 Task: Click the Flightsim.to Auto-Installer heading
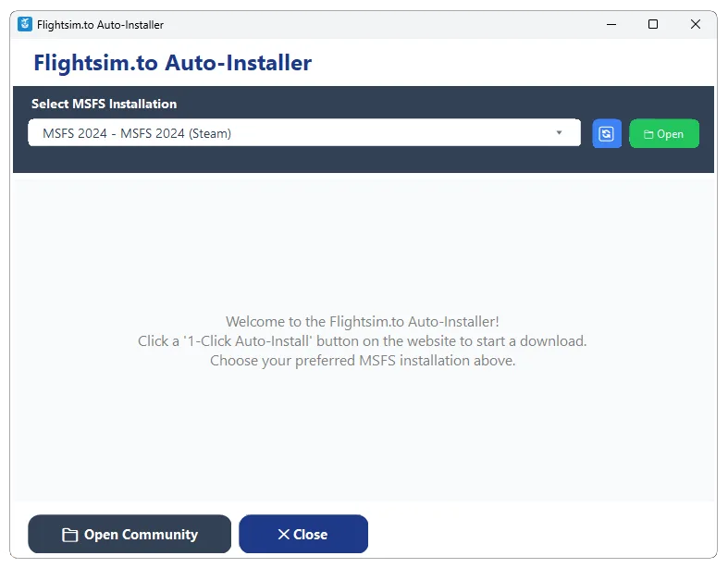pos(173,63)
